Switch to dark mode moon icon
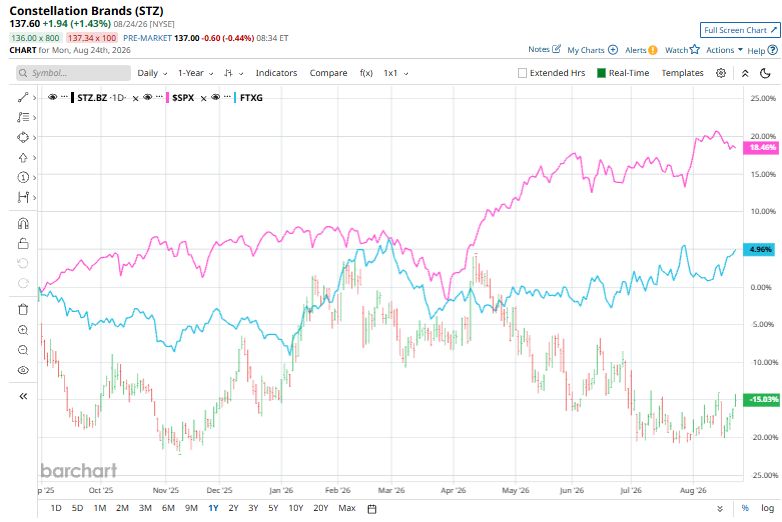 (765, 73)
